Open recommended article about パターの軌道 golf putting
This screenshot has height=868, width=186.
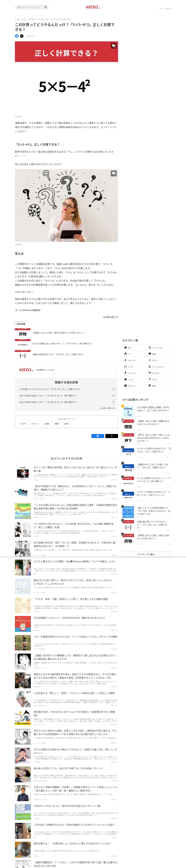[66, 643]
